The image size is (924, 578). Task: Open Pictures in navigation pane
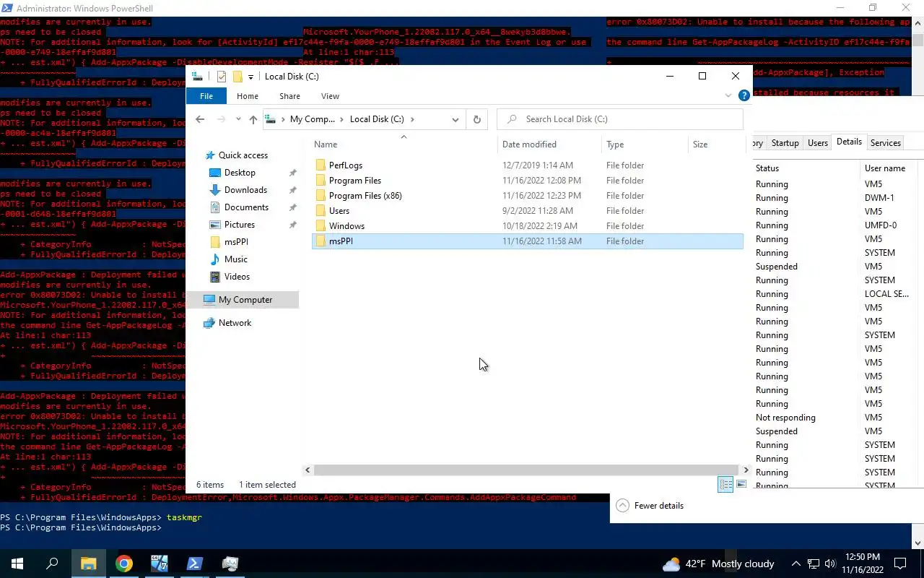point(240,225)
